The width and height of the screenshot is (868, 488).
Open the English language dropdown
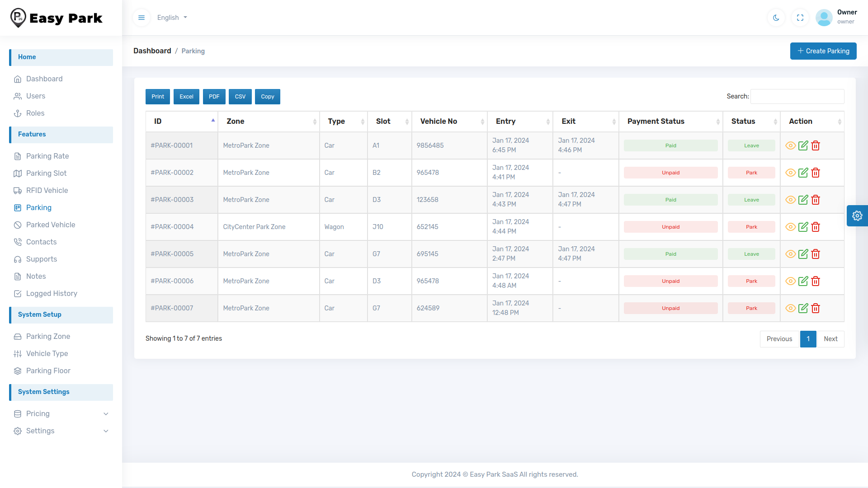[172, 18]
